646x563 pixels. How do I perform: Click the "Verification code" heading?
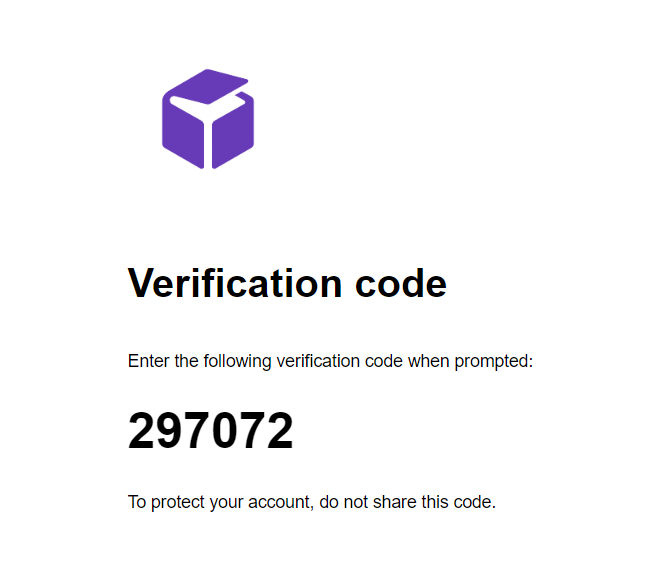(287, 284)
